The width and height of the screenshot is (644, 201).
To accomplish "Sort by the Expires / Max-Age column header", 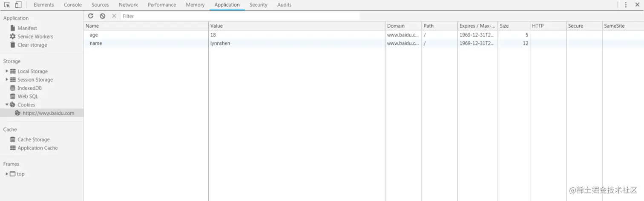I will point(477,26).
